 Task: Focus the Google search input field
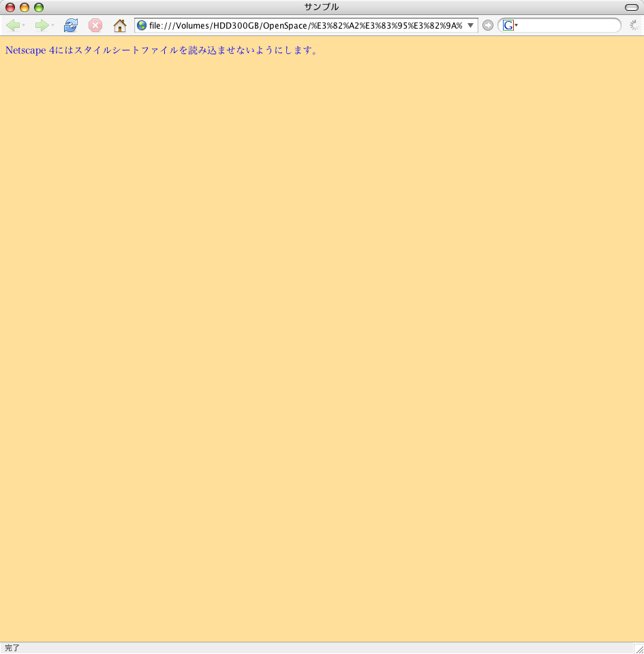(569, 25)
